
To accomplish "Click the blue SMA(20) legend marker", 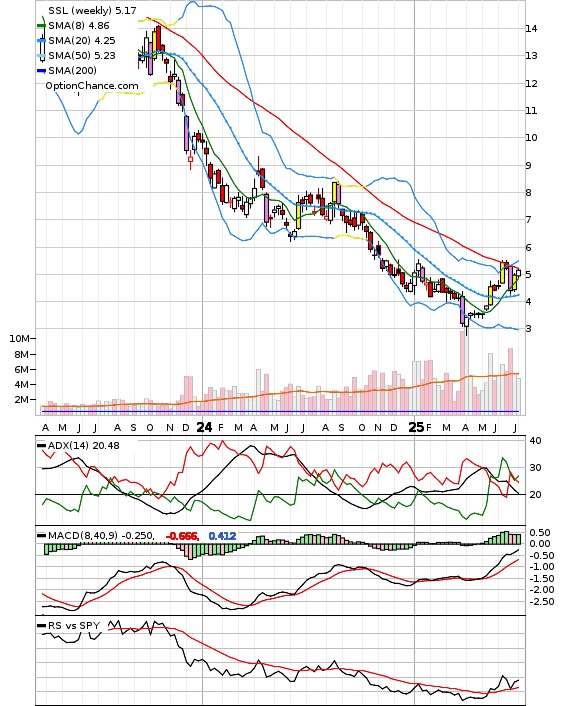I will tap(41, 41).
